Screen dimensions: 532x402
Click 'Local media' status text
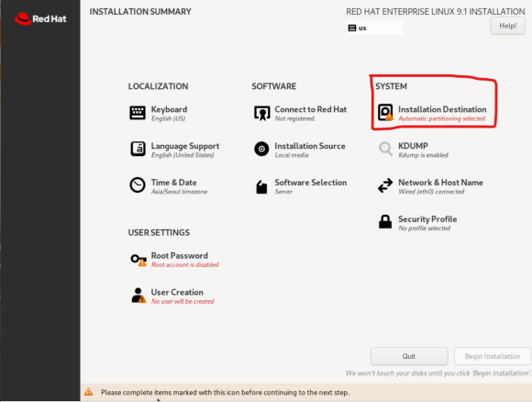click(292, 155)
